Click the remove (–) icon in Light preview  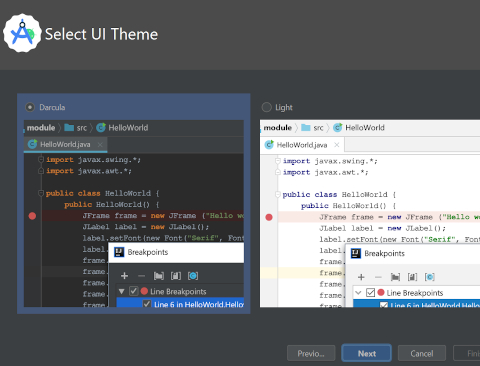click(x=378, y=277)
